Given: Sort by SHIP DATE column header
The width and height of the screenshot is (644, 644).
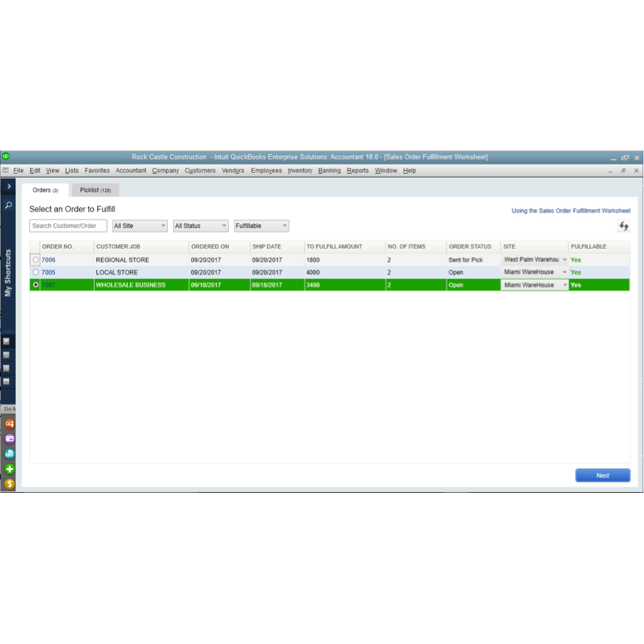Looking at the screenshot, I should click(x=277, y=247).
